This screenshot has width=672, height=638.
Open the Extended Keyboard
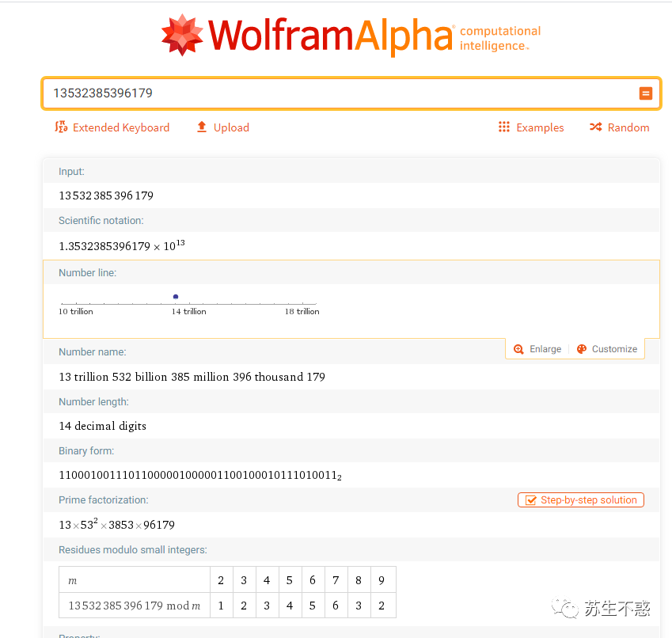[x=112, y=127]
